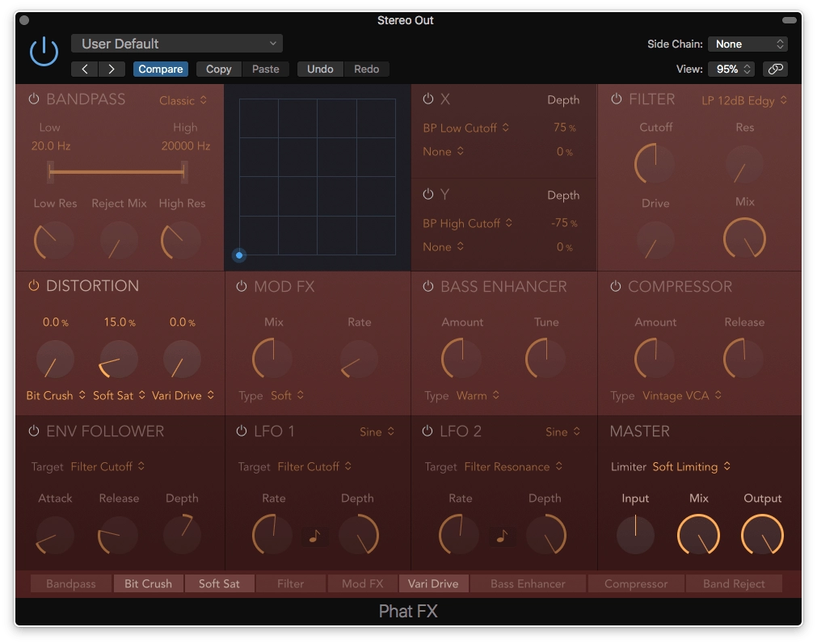
Task: Click the -75 % Y depth value
Action: pos(564,223)
